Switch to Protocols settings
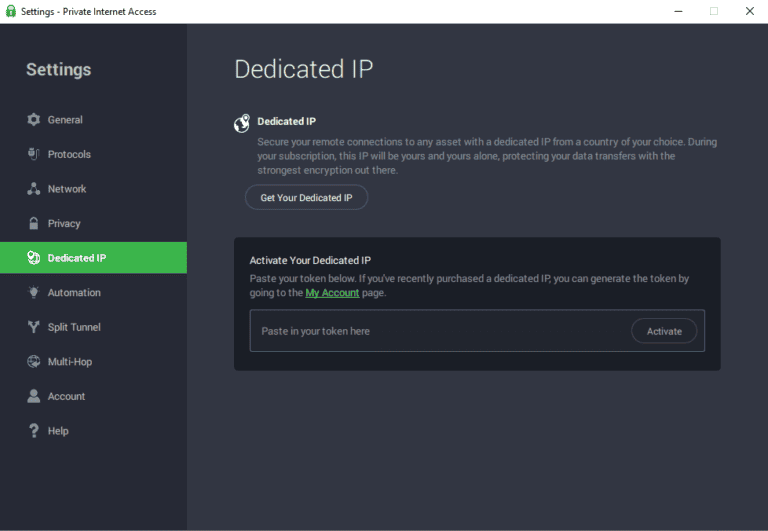The height and width of the screenshot is (531, 768). (69, 154)
